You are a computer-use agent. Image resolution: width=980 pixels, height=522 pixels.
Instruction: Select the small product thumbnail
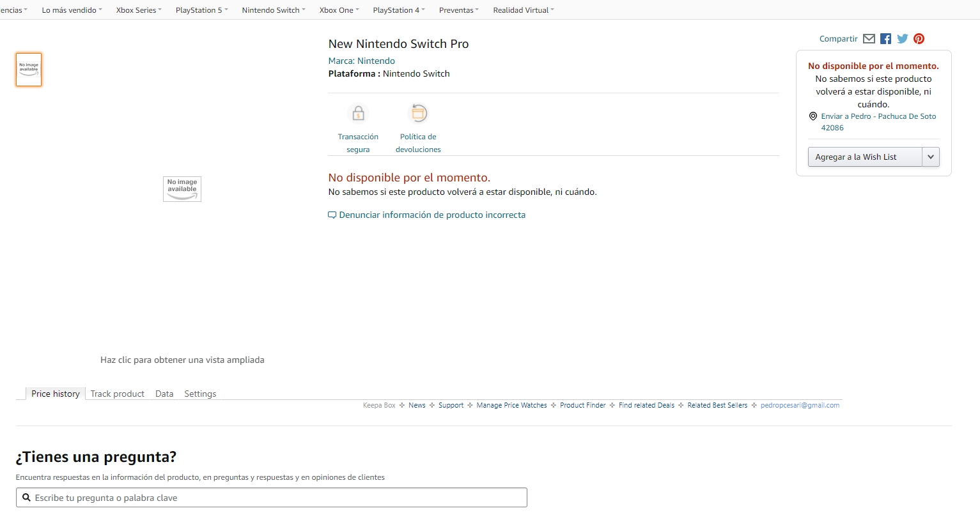(x=29, y=70)
